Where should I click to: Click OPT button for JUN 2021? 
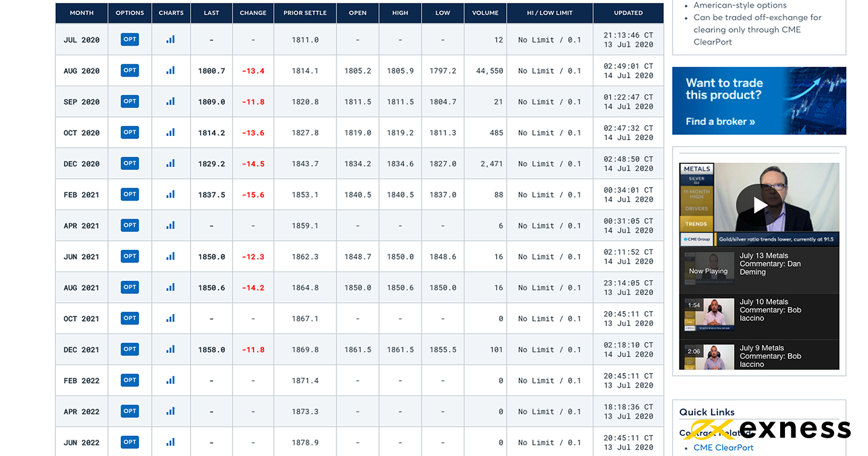pyautogui.click(x=130, y=256)
